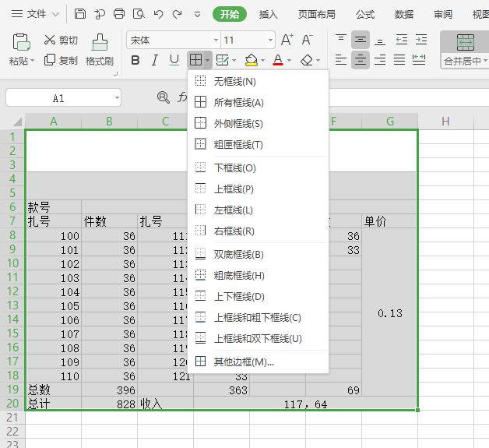
Task: Apply the yellow fill color
Action: coord(252,60)
